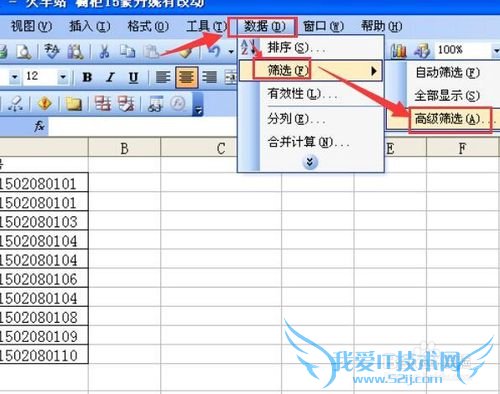The image size is (500, 394).
Task: Cut selection with the scissors icon
Action: click(x=104, y=52)
